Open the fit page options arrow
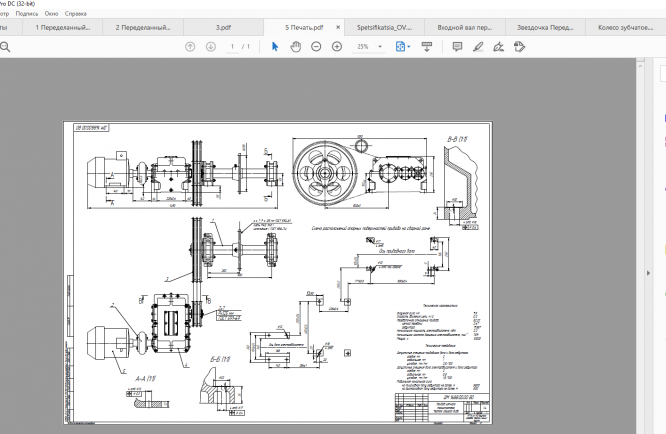Screen dimensions: 666x434 pos(409,47)
